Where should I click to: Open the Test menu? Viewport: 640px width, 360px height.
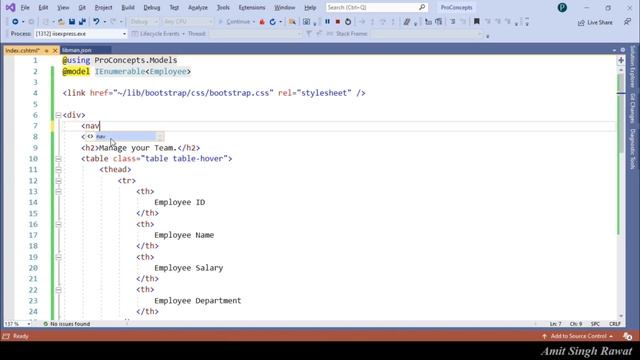click(174, 7)
